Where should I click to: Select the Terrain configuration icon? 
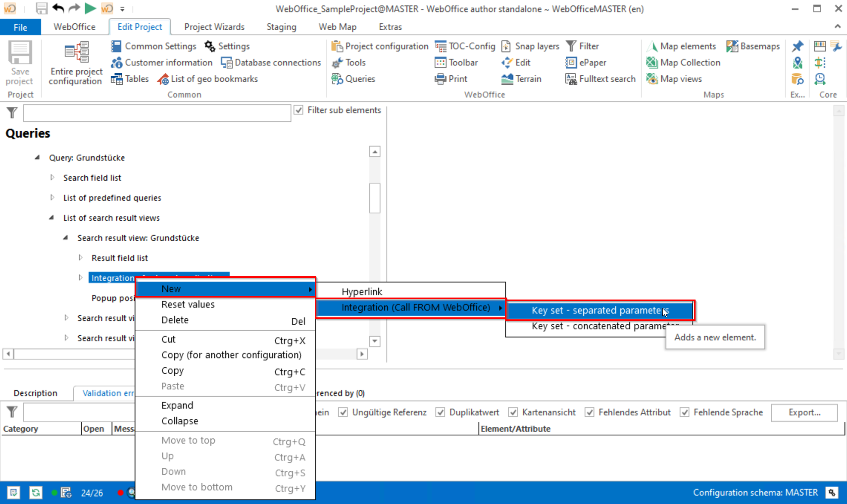pos(522,79)
